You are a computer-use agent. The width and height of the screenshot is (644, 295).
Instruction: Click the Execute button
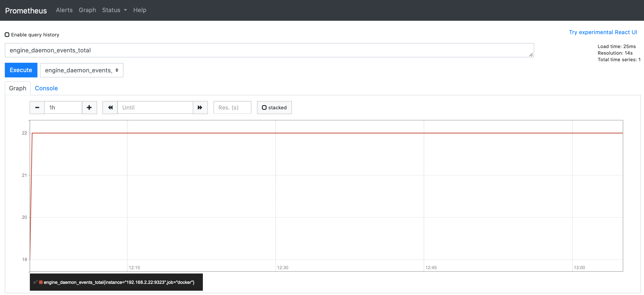click(x=21, y=70)
